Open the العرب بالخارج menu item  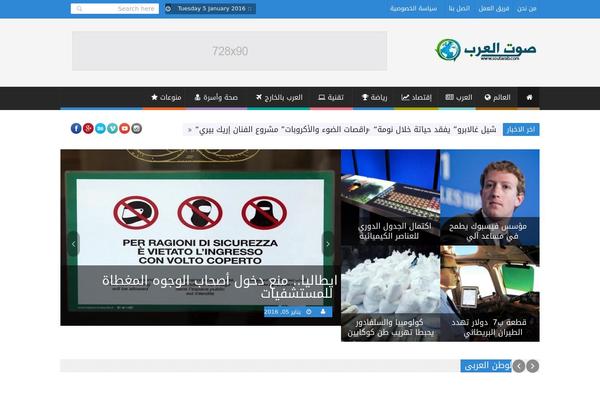click(279, 98)
